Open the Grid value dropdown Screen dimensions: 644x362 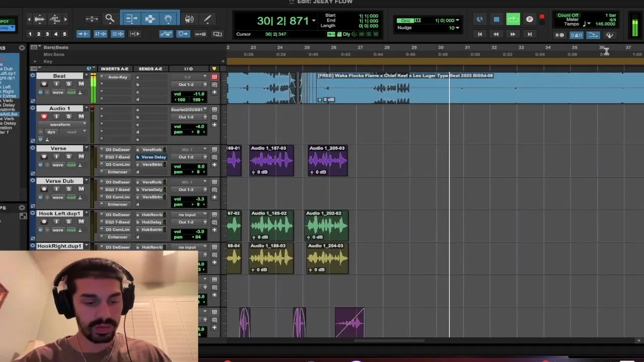[x=457, y=21]
